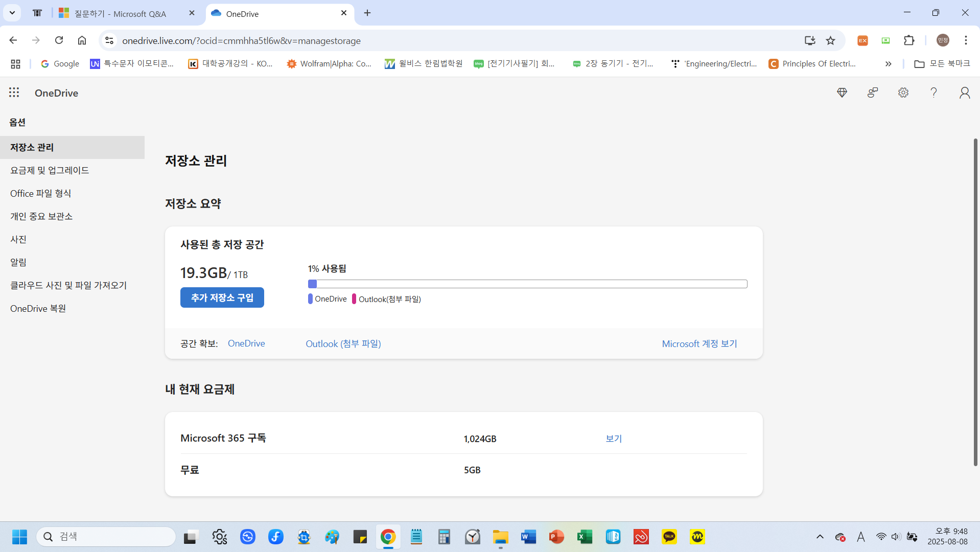Click 추가 저장소 구입 button

222,297
